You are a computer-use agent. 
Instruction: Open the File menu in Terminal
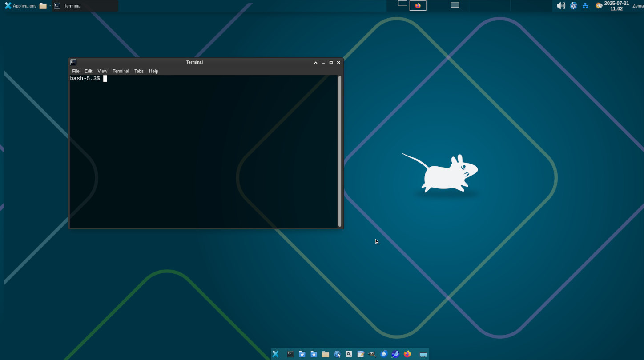[76, 71]
